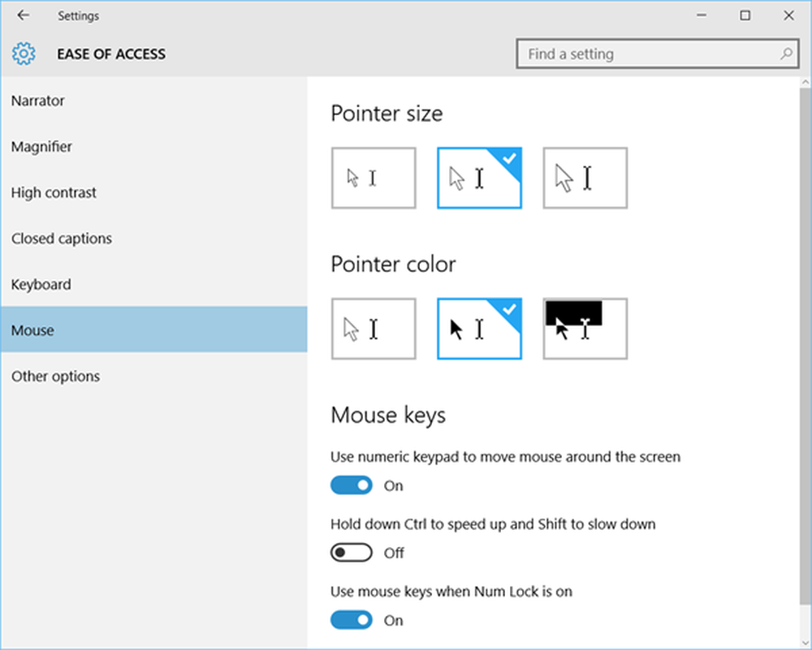The image size is (812, 650).
Task: Open Keyboard accessibility settings
Action: (x=41, y=285)
